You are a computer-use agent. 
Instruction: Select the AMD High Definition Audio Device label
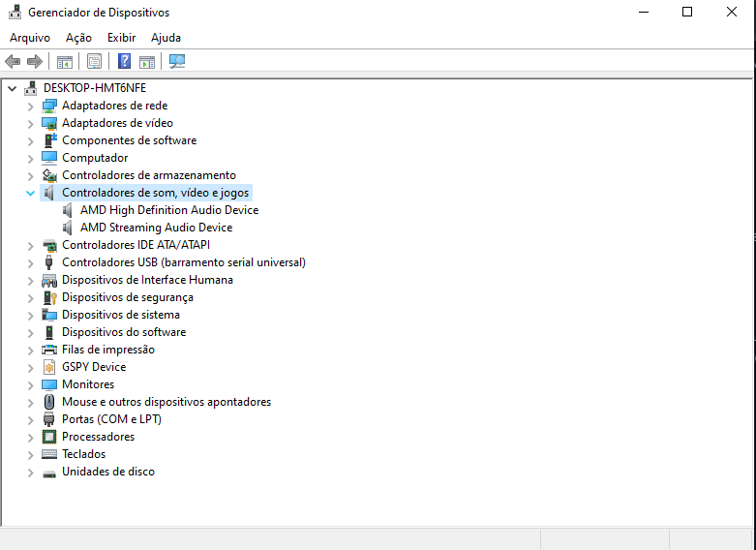coord(169,210)
